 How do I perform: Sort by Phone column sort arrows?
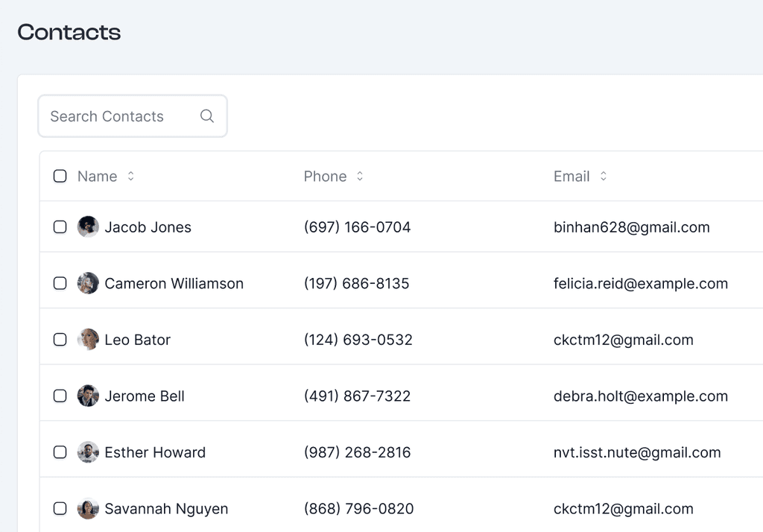click(x=360, y=177)
